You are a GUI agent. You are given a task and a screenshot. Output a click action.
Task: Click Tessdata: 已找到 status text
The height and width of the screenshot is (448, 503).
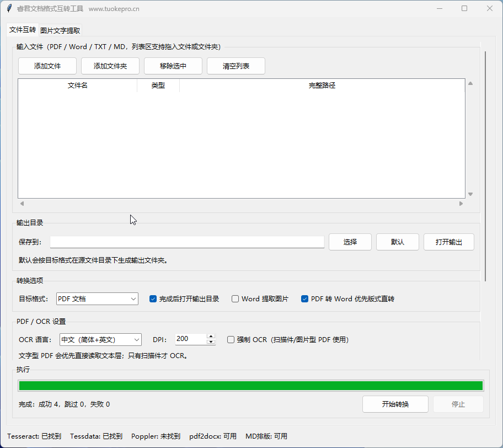(96, 436)
